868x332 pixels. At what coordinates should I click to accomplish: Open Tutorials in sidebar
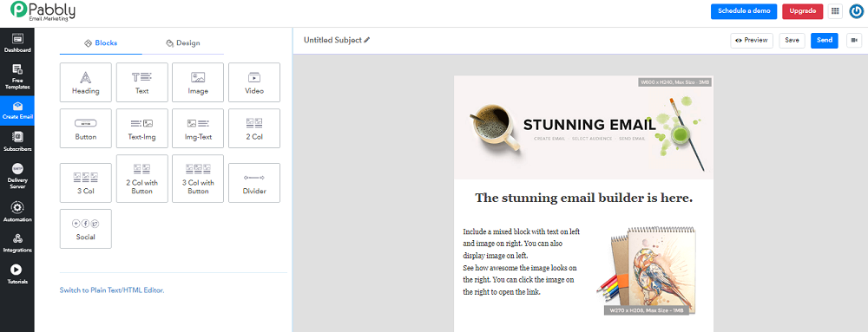(x=17, y=274)
